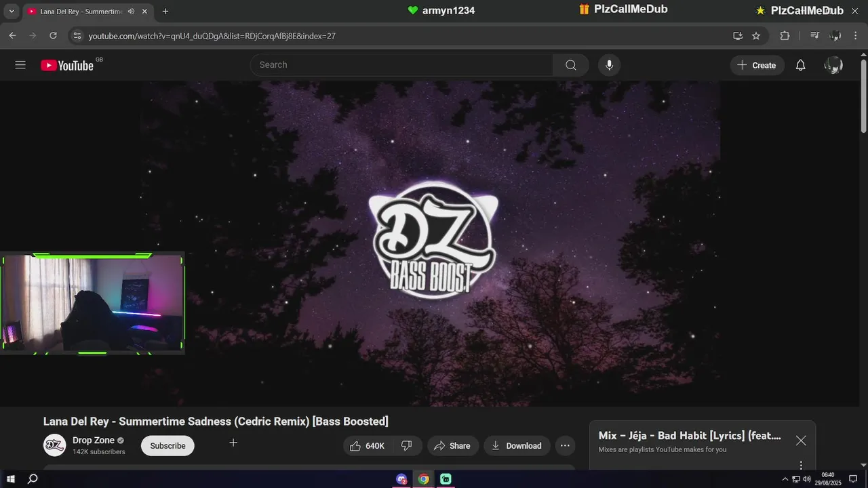Open network status in system tray
868x488 pixels.
tap(796, 479)
